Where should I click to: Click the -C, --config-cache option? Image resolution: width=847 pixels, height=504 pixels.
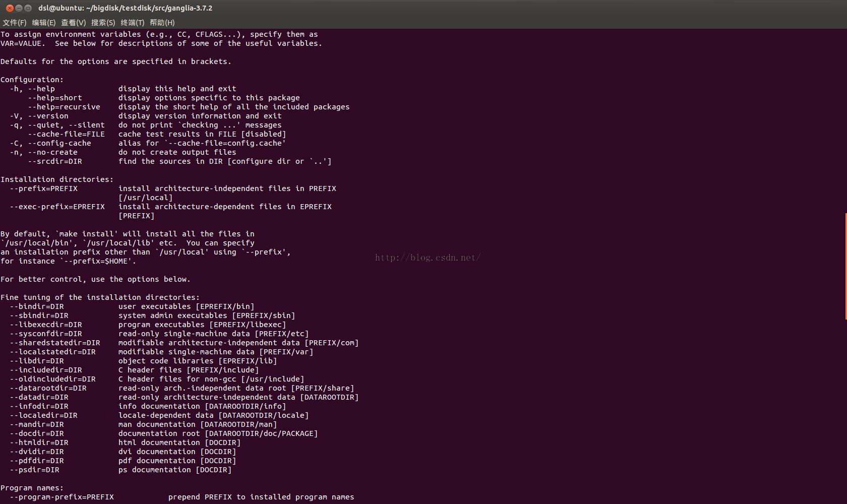point(50,143)
